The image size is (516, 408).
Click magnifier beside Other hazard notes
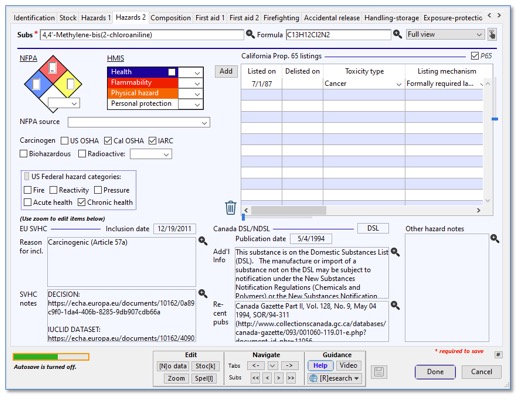[x=495, y=238]
